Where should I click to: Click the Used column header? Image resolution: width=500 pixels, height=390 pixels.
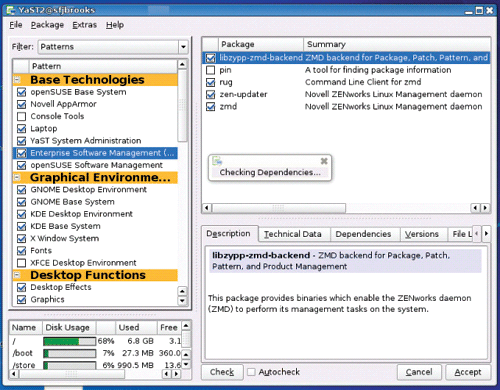point(136,328)
